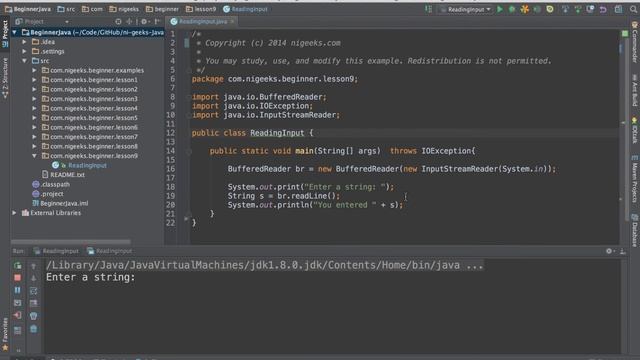Select README.txt in the project tree
This screenshot has width=640, height=360.
tap(63, 175)
